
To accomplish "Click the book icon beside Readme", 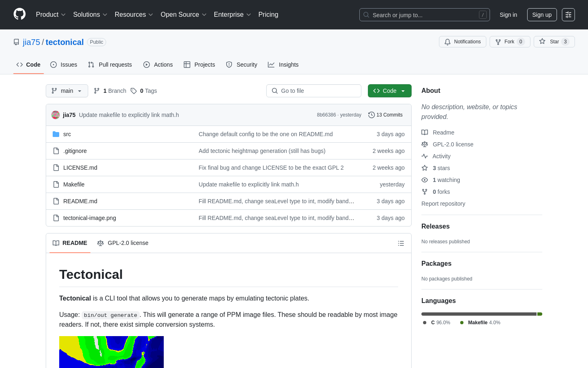I will pos(425,132).
